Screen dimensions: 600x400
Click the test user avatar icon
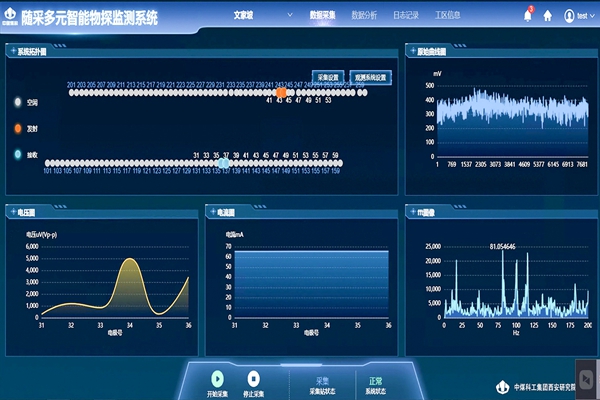click(x=569, y=15)
